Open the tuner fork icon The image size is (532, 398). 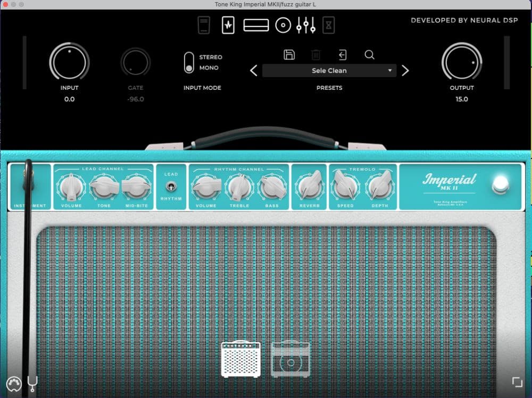[x=32, y=384]
